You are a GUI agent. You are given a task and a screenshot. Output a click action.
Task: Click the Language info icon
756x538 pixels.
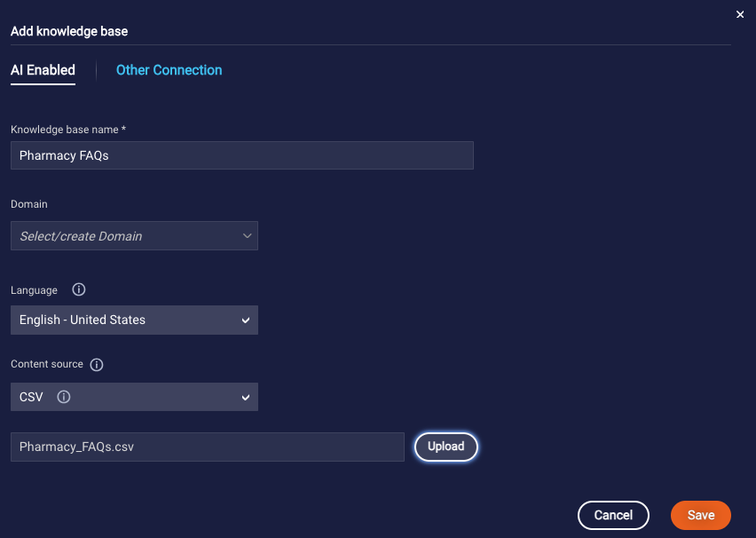(79, 289)
